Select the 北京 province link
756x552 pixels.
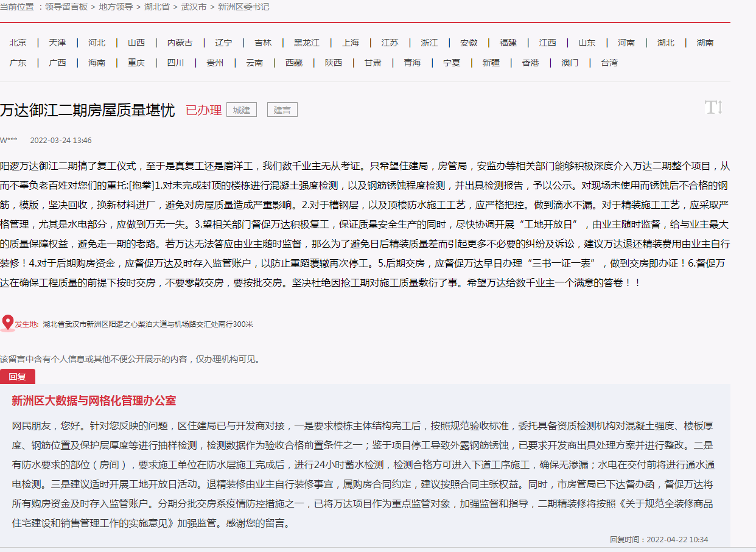(18, 43)
